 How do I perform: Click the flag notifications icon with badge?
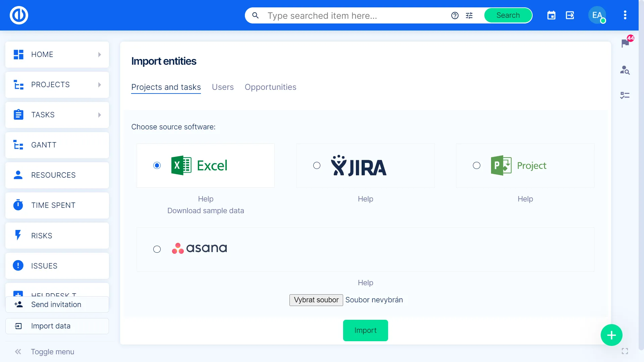(x=625, y=43)
